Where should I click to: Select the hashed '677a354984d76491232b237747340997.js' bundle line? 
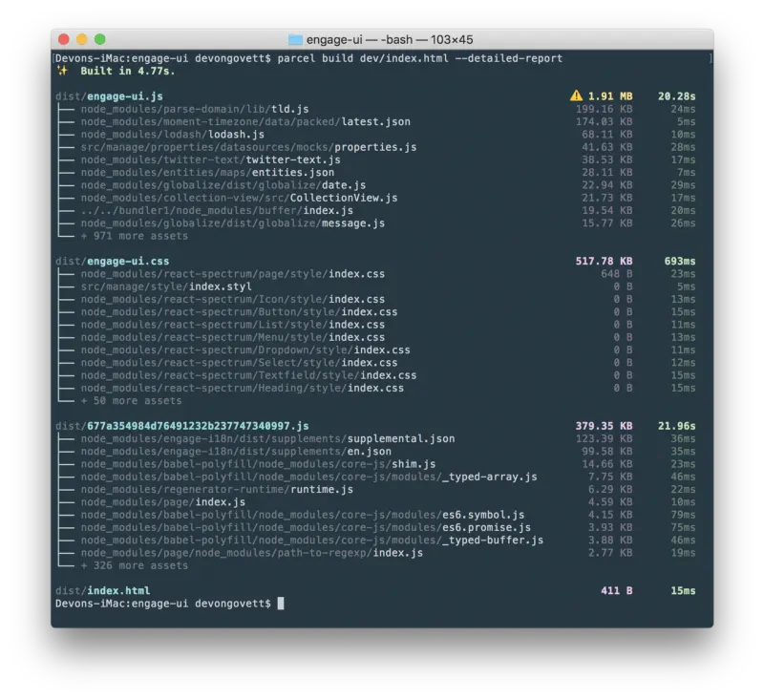[181, 426]
